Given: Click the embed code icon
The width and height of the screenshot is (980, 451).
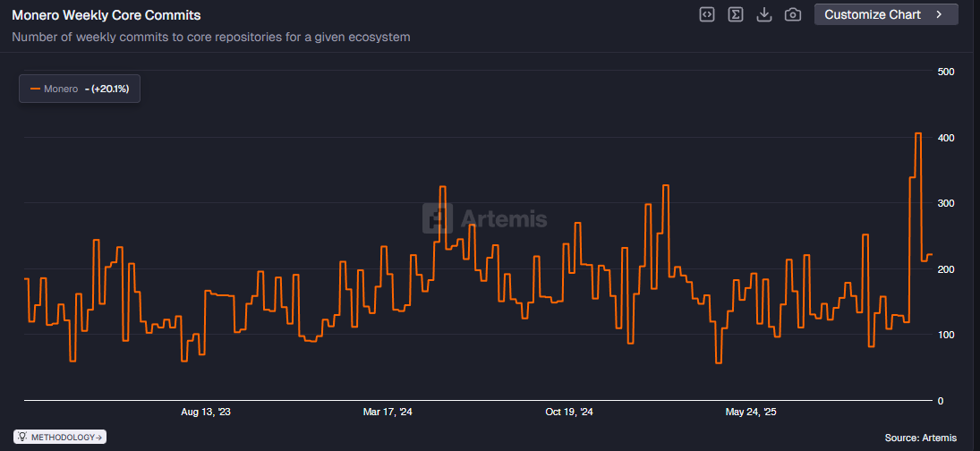Looking at the screenshot, I should pos(707,14).
